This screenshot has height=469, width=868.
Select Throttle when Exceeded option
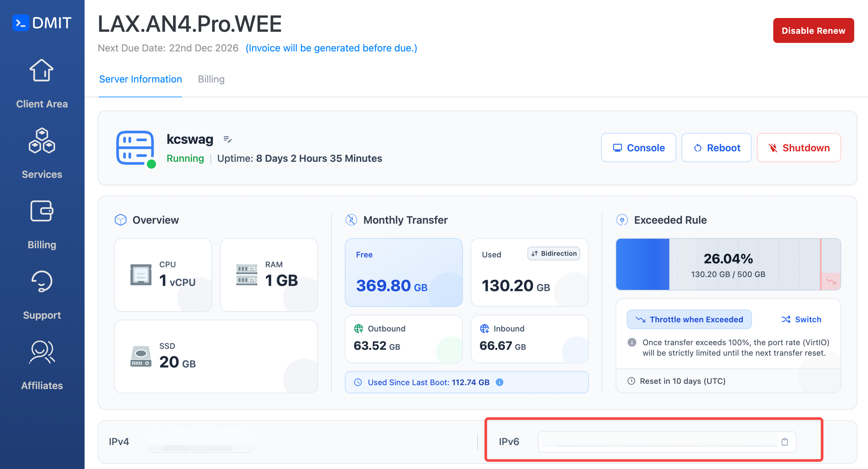pyautogui.click(x=689, y=319)
